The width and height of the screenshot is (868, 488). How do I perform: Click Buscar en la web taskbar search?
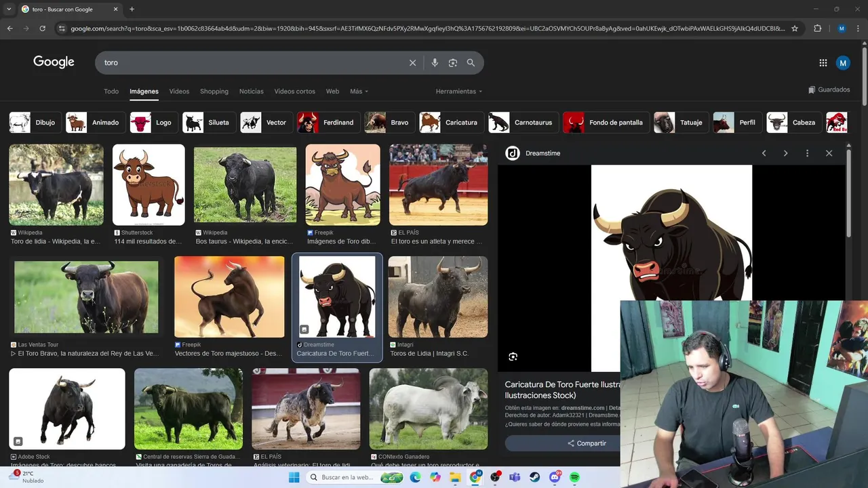point(355,477)
